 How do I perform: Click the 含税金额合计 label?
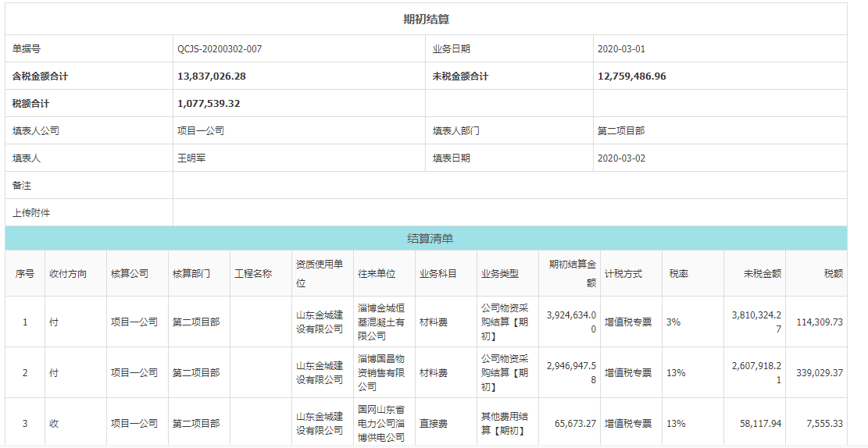(x=40, y=76)
